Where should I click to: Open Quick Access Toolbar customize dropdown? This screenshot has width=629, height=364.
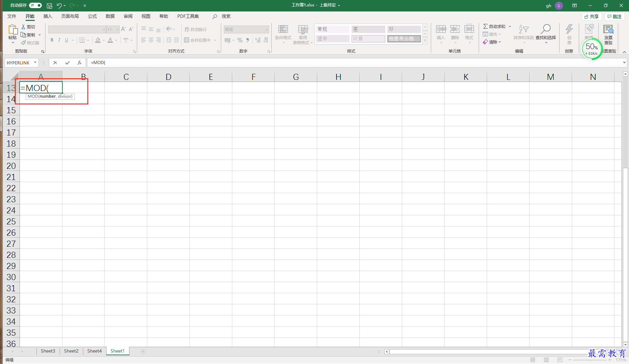(85, 5)
